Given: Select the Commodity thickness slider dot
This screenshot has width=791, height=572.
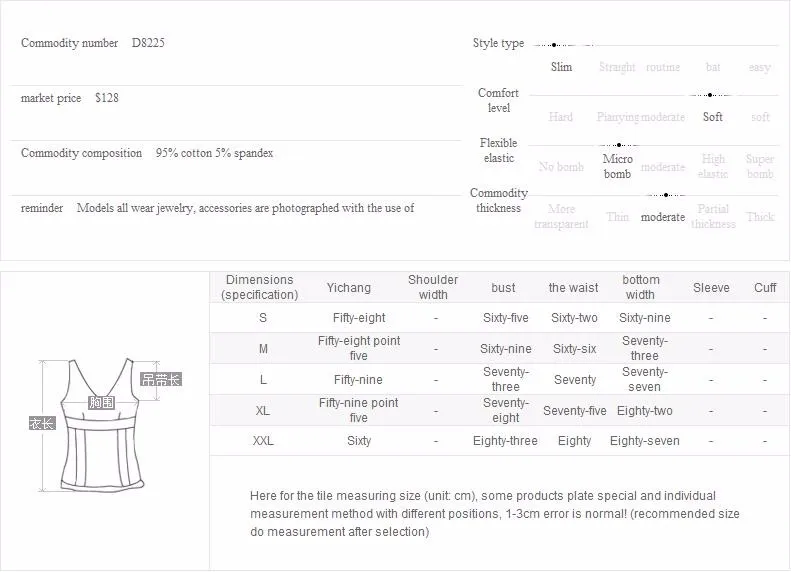Looking at the screenshot, I should click(x=666, y=195).
